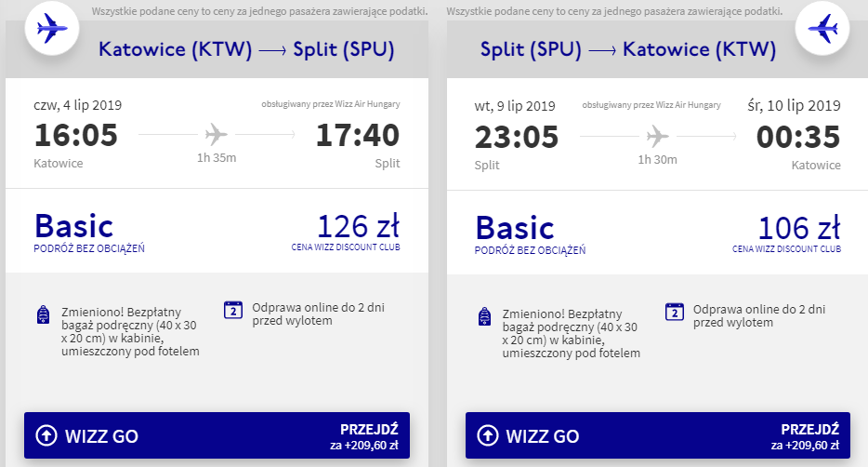Click the 23:05 departure time from Split
Screen dimensions: 868x467
[517, 137]
